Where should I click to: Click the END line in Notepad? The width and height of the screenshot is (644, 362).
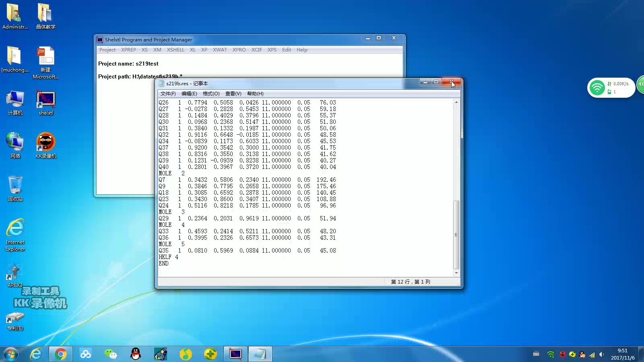click(x=163, y=263)
